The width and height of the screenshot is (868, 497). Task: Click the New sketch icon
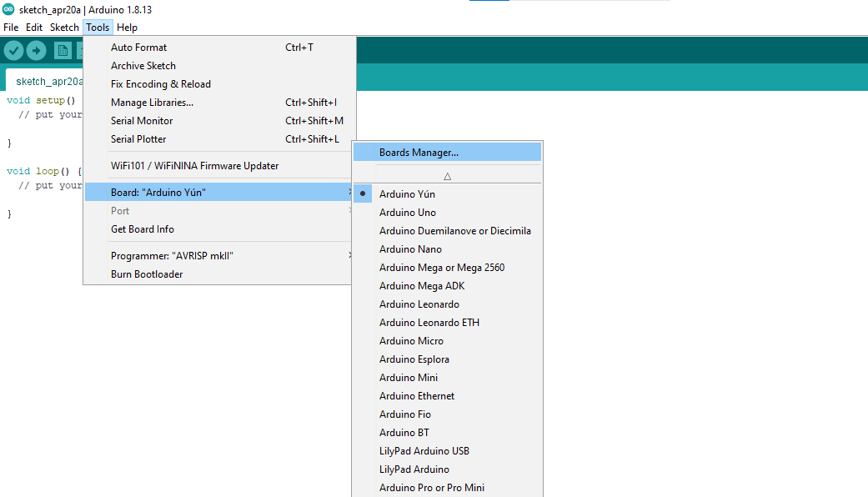[63, 50]
